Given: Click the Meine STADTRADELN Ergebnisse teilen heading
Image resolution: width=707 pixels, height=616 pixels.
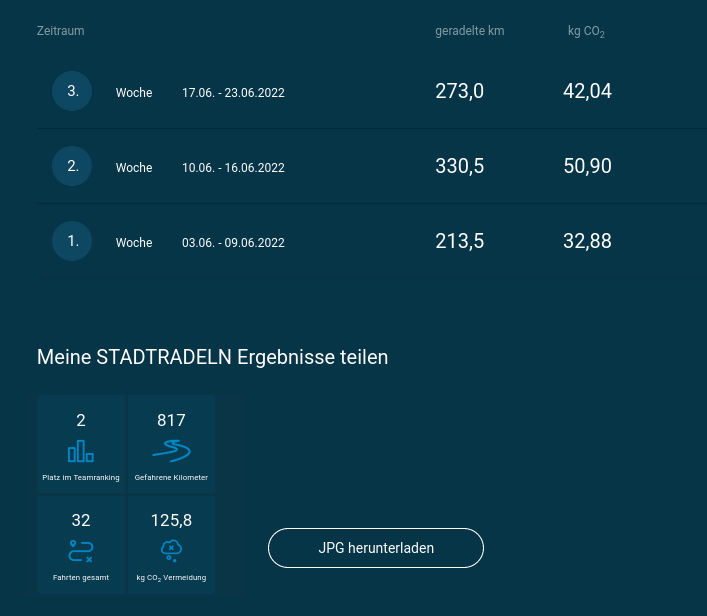Looking at the screenshot, I should (x=212, y=357).
